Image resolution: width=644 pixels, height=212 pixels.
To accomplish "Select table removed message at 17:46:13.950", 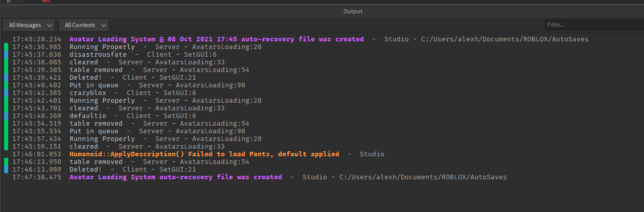I will click(x=96, y=162).
